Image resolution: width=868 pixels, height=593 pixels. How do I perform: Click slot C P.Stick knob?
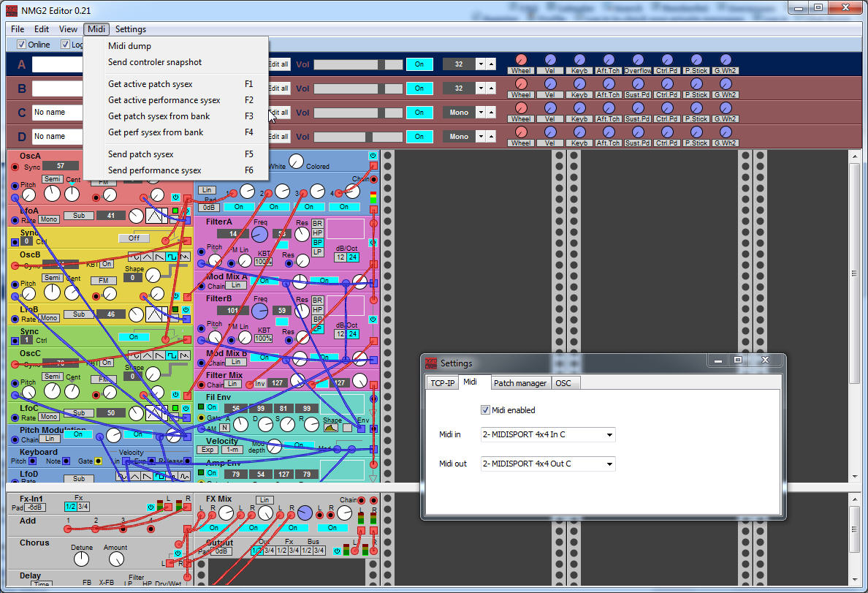click(x=697, y=107)
